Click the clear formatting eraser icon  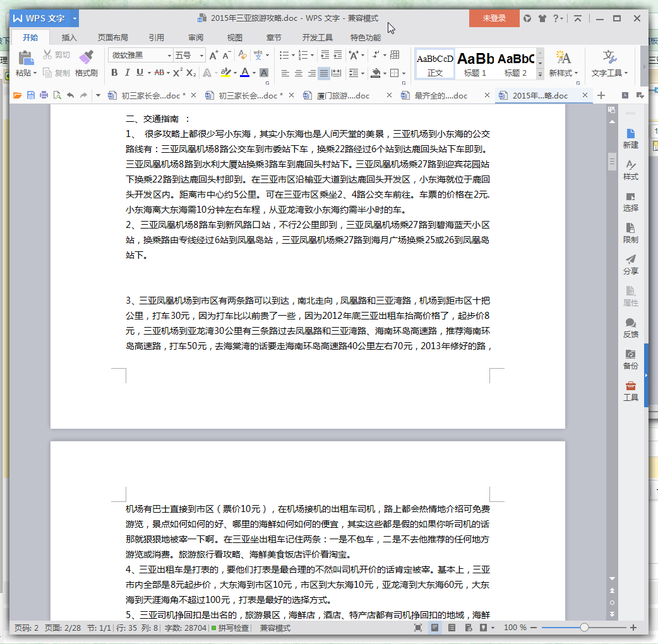242,55
